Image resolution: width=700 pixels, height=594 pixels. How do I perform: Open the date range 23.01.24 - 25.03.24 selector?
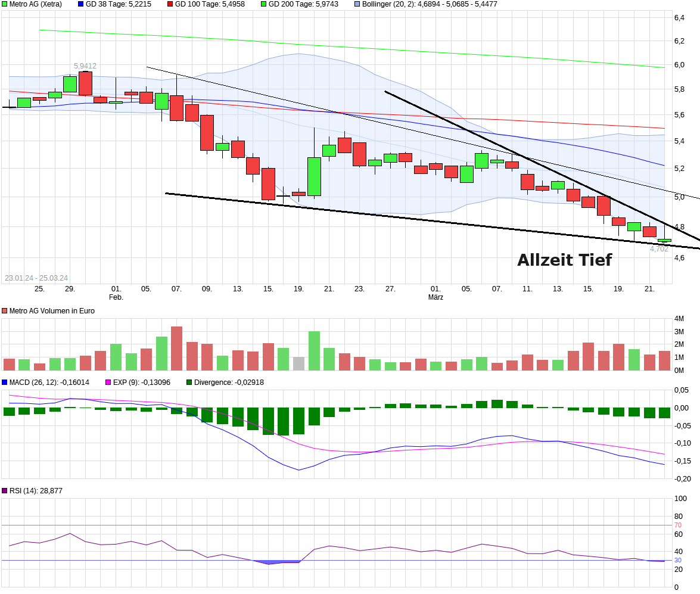pos(37,278)
